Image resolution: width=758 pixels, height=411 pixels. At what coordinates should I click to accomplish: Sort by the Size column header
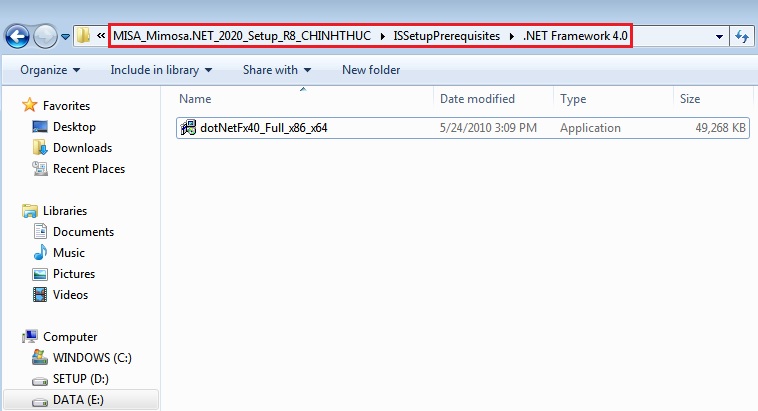[690, 99]
